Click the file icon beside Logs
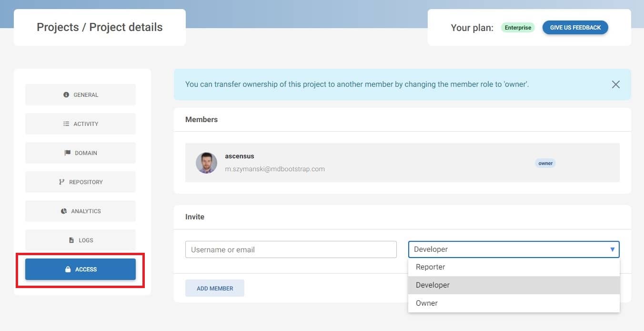644x331 pixels. coord(71,240)
